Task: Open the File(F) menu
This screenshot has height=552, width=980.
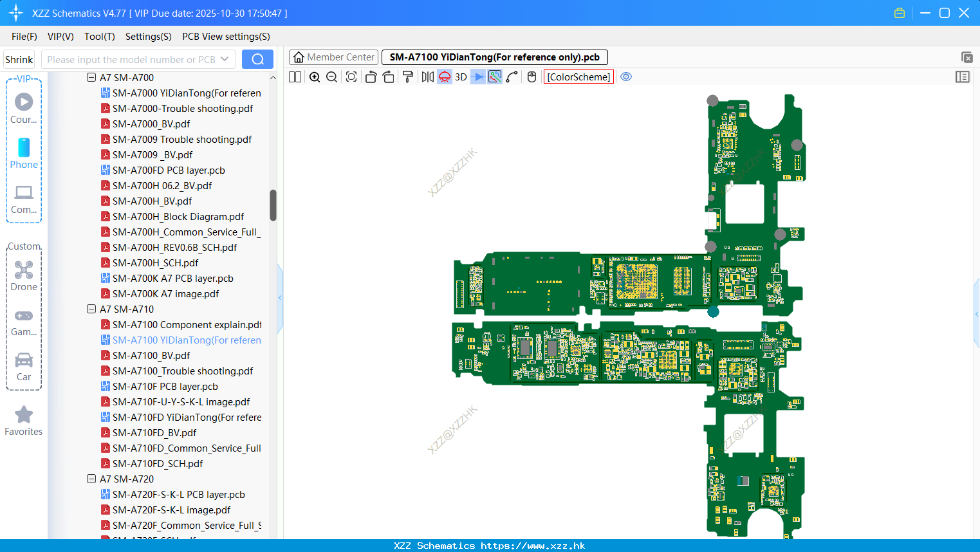Action: [24, 37]
